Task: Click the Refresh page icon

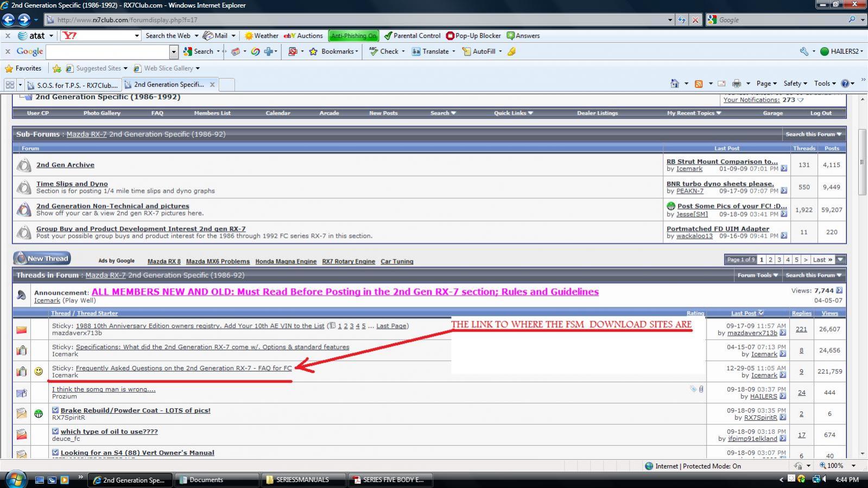Action: point(682,20)
